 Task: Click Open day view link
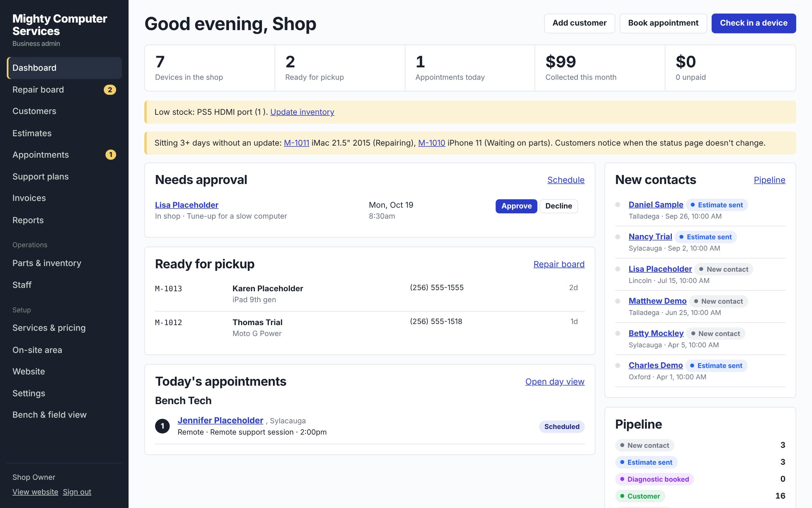(x=554, y=382)
